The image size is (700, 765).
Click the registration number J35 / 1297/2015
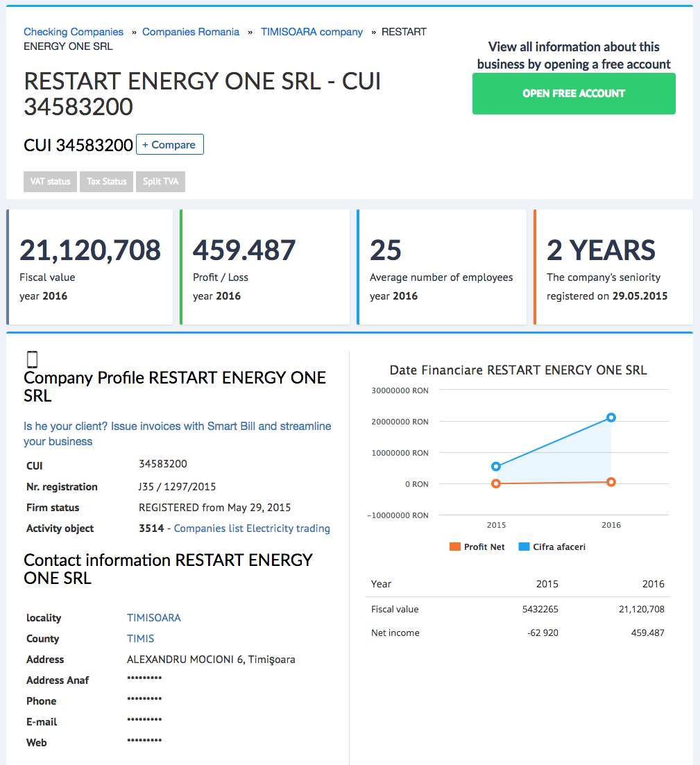pyautogui.click(x=177, y=487)
